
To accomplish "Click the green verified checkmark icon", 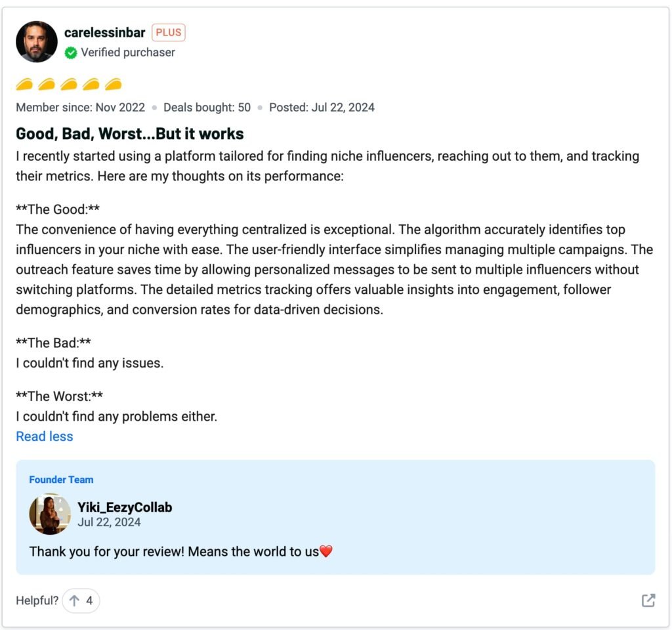I will (x=71, y=52).
